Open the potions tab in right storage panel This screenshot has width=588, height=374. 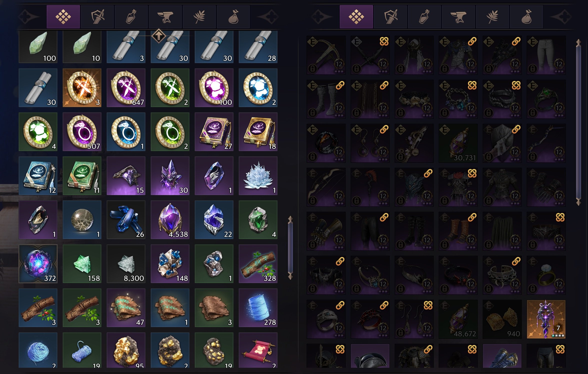[424, 17]
